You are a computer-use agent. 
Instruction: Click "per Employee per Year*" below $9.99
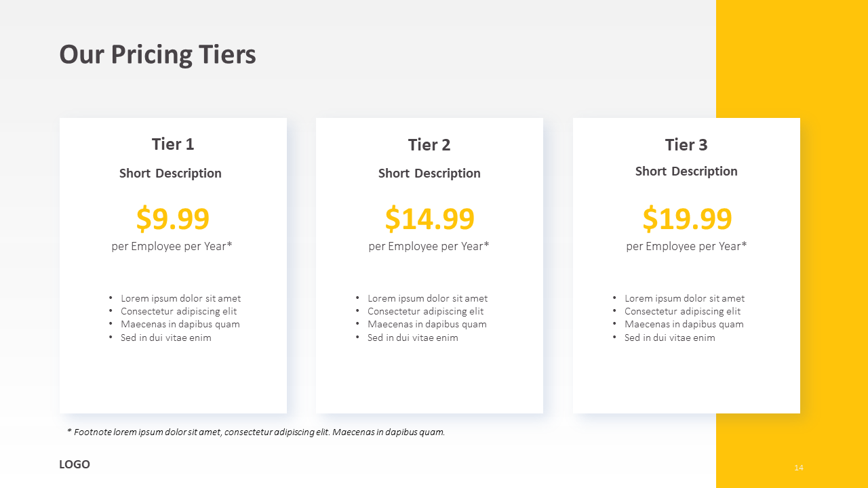click(x=172, y=246)
